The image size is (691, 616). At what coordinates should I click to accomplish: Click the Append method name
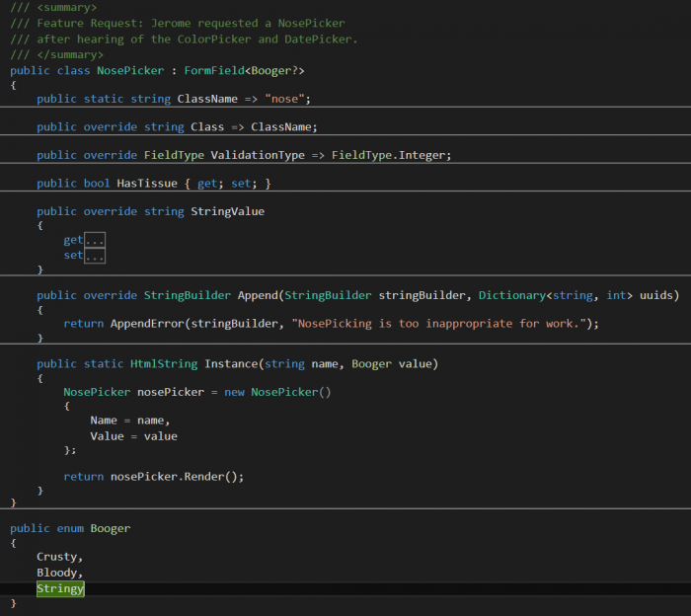pyautogui.click(x=258, y=295)
